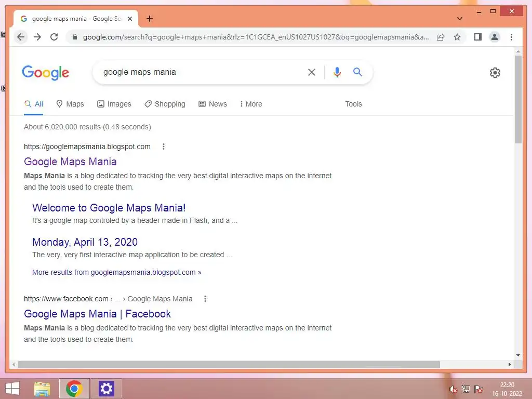The height and width of the screenshot is (399, 532).
Task: Close the google maps mania tab
Action: click(129, 19)
